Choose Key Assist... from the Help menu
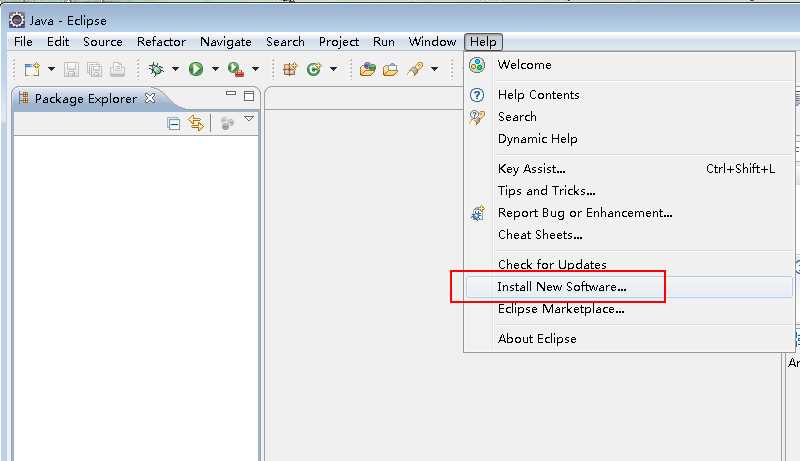The width and height of the screenshot is (800, 461). [629, 169]
